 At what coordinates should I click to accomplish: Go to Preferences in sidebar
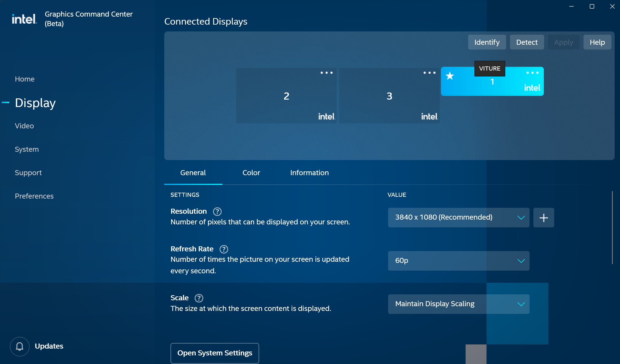(34, 196)
